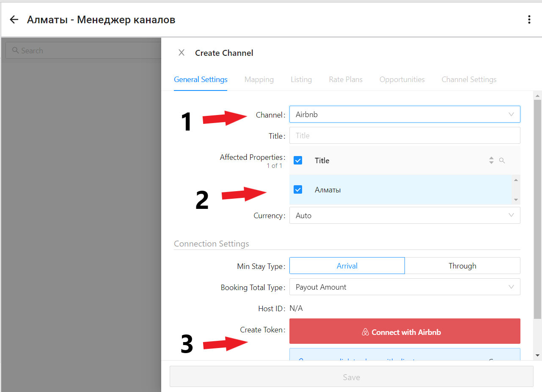Click the Алматы property row text
Screen dimensions: 542x392
pyautogui.click(x=328, y=190)
